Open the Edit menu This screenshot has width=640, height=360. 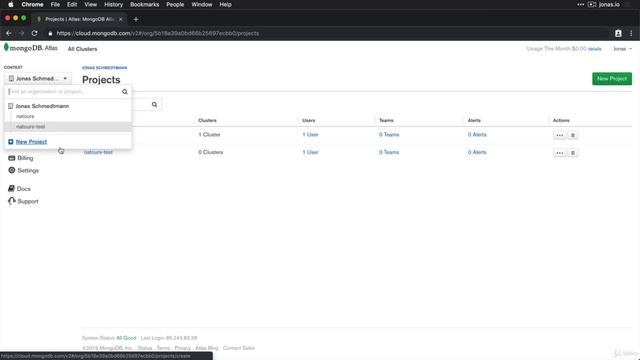(x=72, y=4)
